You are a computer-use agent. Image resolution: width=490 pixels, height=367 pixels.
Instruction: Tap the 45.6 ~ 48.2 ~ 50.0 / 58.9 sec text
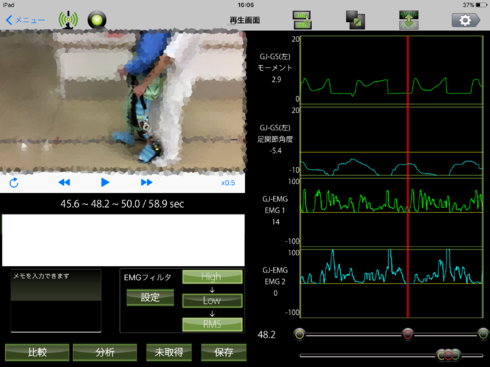point(122,204)
